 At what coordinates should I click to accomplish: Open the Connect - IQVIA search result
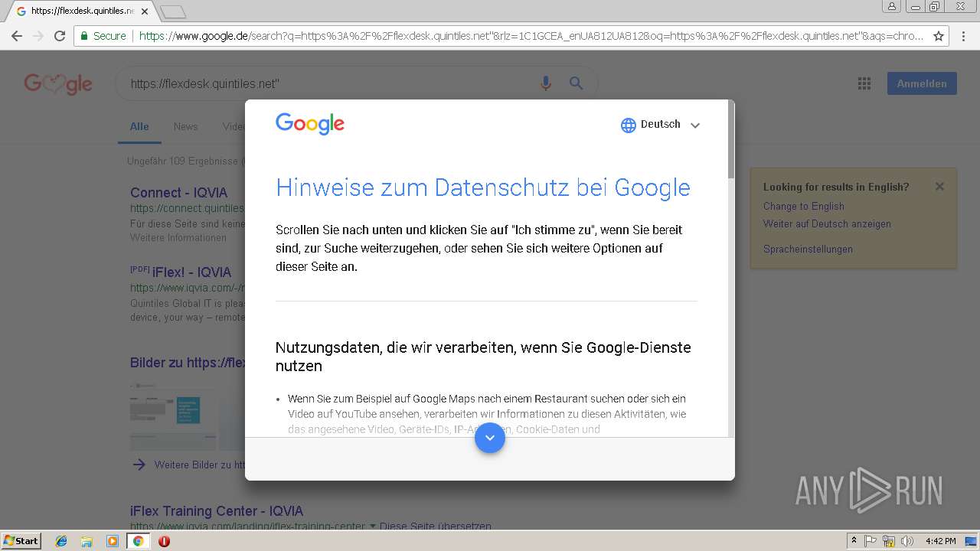[178, 192]
